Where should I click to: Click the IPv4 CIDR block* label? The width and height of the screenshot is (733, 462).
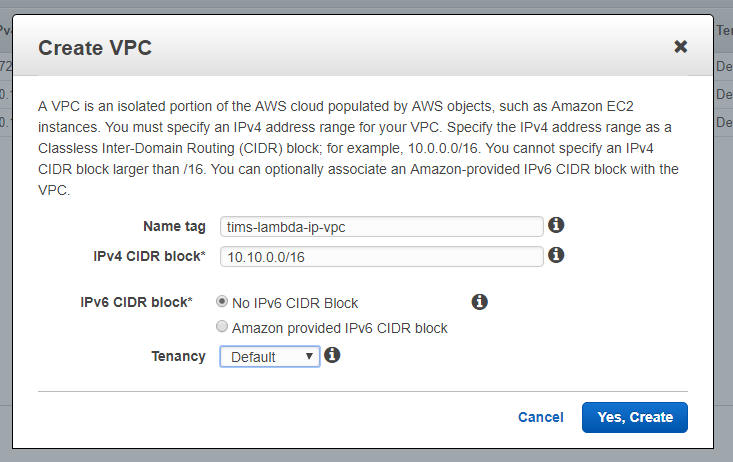(x=149, y=256)
